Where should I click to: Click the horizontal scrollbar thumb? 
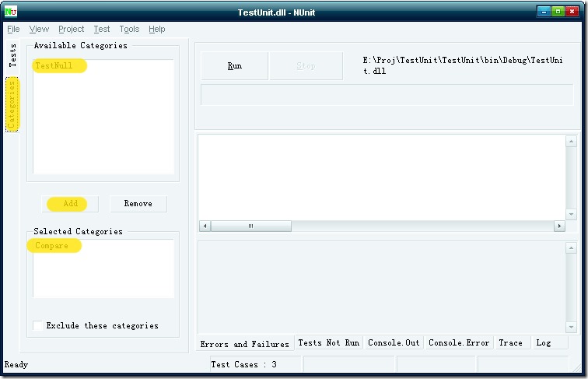coord(251,226)
